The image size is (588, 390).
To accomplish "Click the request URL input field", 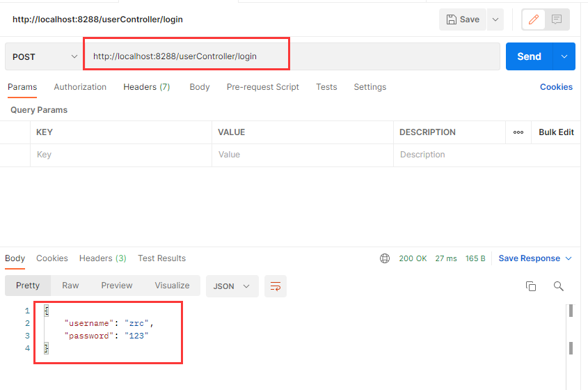I will (x=292, y=56).
